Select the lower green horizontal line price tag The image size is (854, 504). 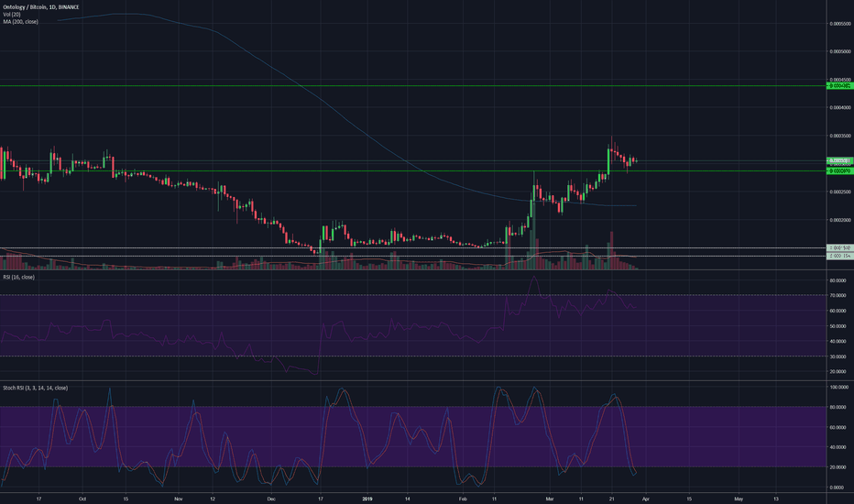click(x=840, y=171)
